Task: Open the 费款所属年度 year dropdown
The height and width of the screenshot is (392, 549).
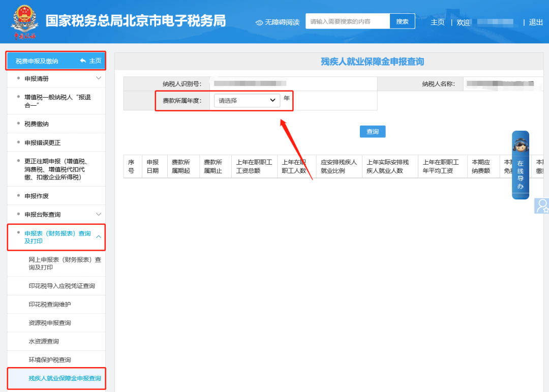Action: (247, 101)
